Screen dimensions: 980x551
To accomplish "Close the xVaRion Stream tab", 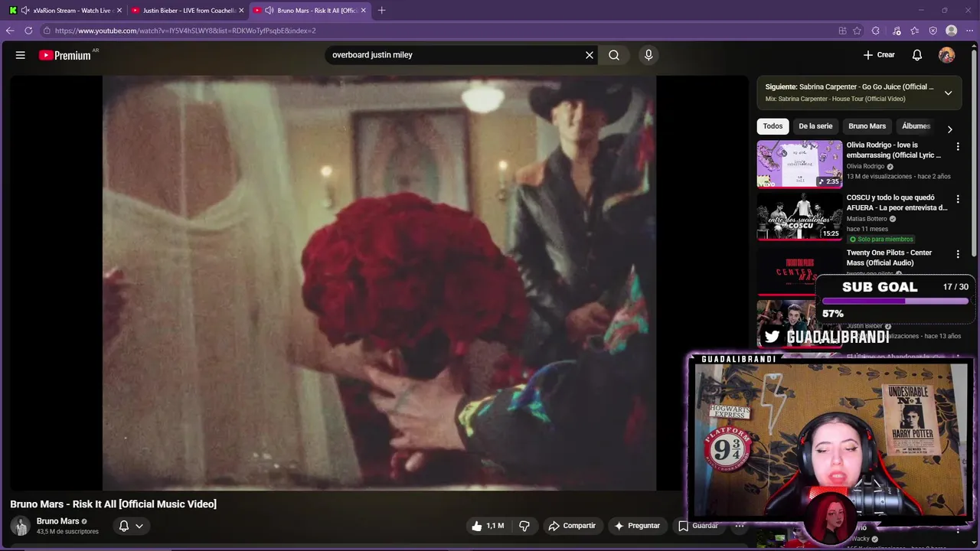I will 119,10.
